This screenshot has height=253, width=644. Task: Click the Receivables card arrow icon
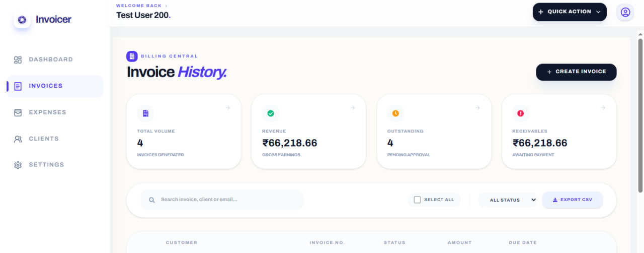point(603,108)
